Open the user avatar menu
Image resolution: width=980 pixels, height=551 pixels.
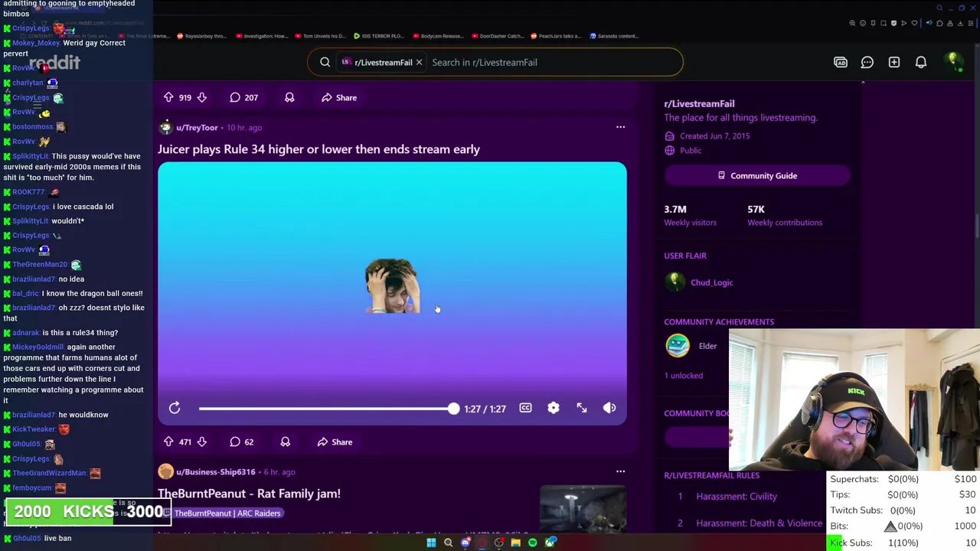pyautogui.click(x=953, y=61)
